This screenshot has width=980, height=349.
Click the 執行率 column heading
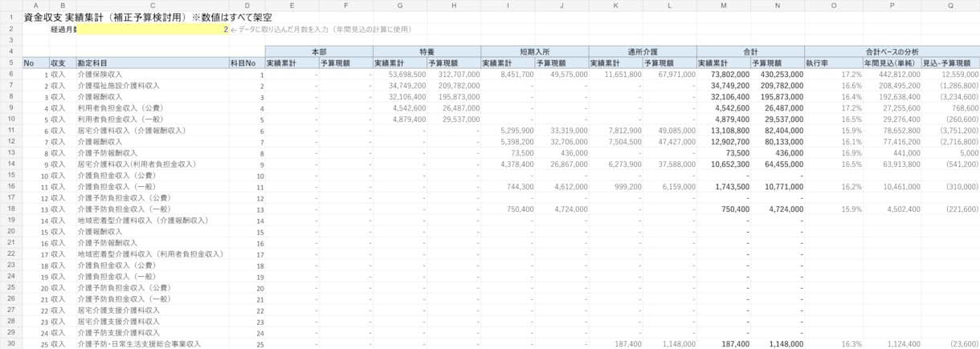click(x=834, y=63)
